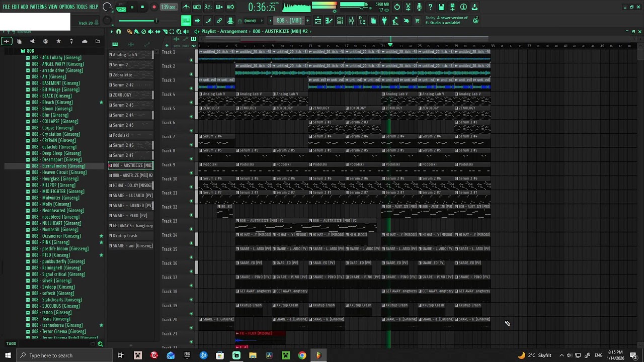This screenshot has width=644, height=362.
Task: Pause playback with the pause button
Action: [132, 7]
